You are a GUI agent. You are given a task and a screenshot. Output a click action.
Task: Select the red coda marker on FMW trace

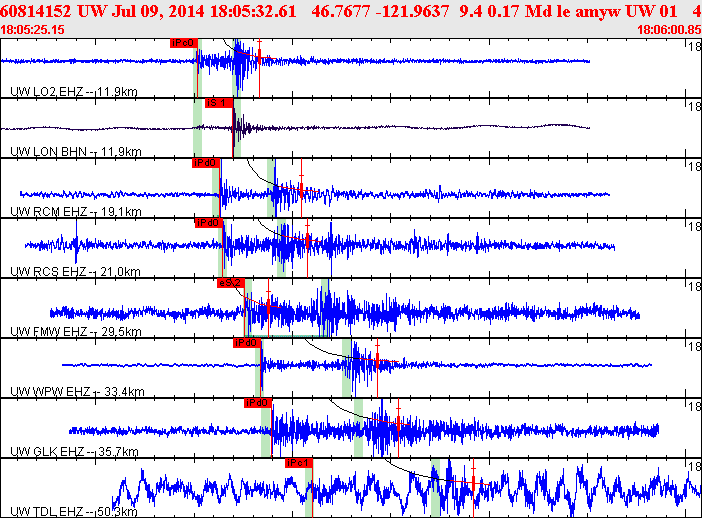pos(268,308)
